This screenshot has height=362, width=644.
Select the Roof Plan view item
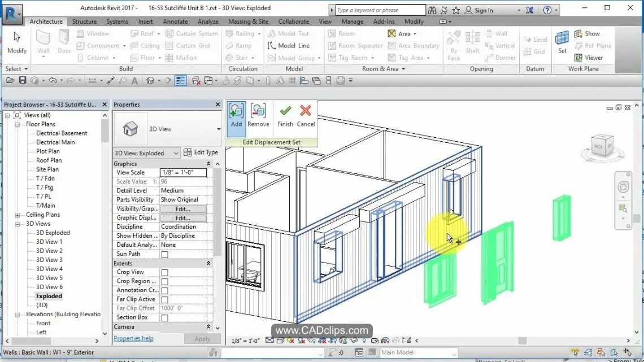click(x=49, y=160)
